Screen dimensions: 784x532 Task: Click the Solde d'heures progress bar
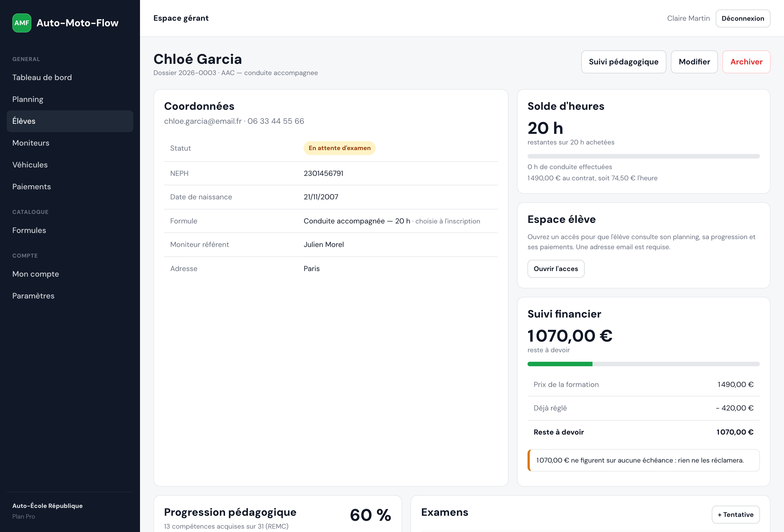[643, 156]
